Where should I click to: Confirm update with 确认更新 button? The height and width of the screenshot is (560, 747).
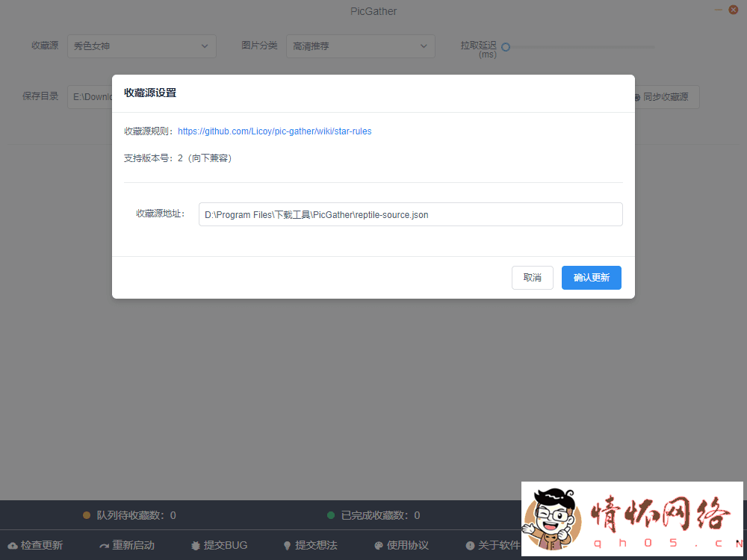tap(591, 278)
